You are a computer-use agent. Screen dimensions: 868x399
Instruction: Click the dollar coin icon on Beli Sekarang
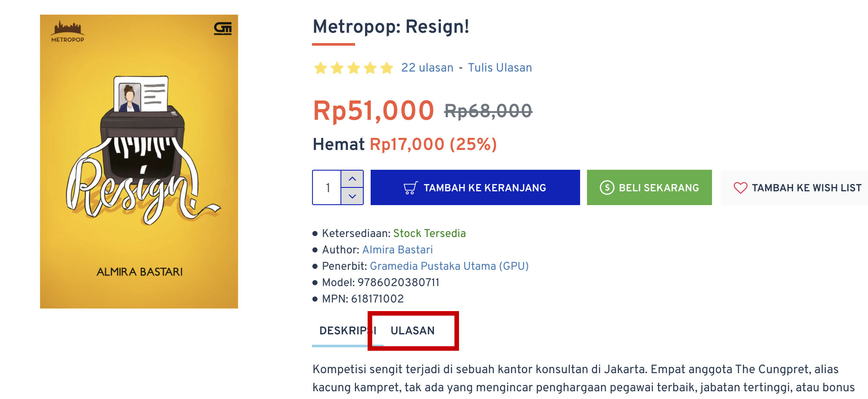coord(607,187)
